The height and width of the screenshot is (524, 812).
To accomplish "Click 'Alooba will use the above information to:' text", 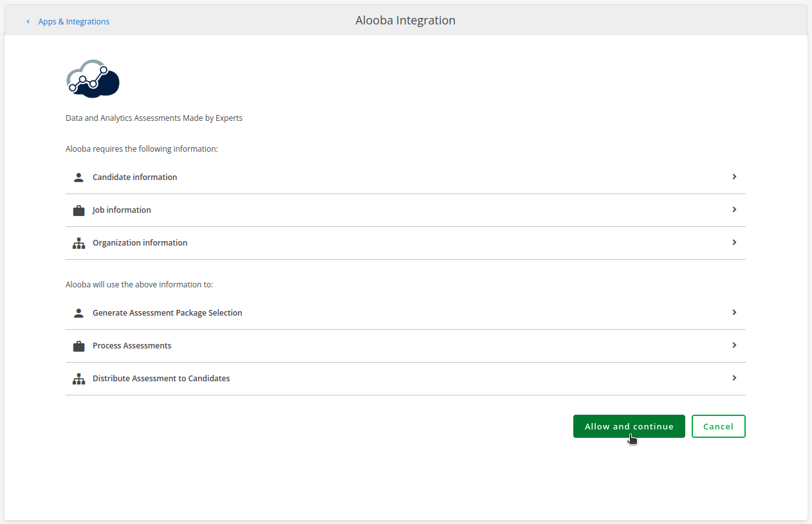I will 139,284.
